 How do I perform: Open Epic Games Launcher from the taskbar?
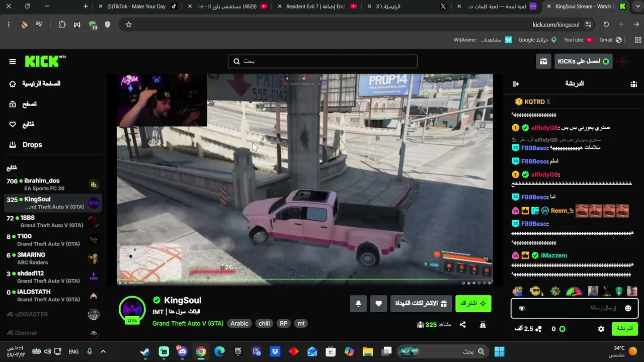click(x=238, y=352)
